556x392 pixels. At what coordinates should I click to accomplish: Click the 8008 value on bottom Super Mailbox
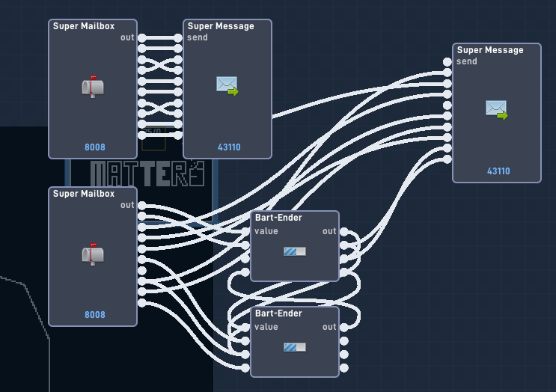[x=95, y=315]
